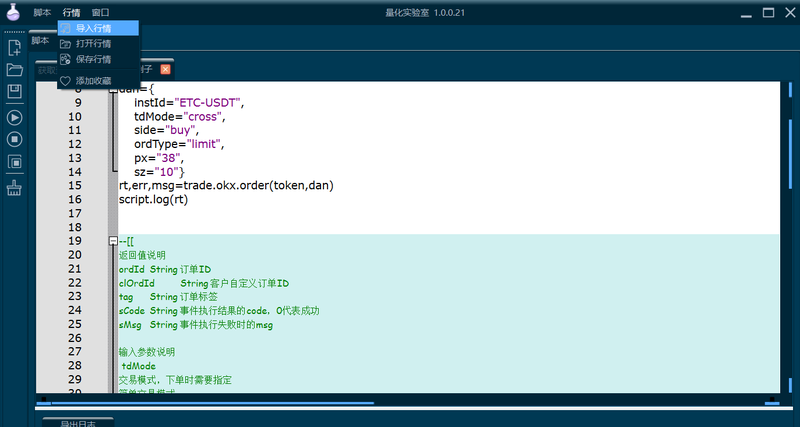Place cursor on tdMode="cross" line
The height and width of the screenshot is (427, 800).
(x=180, y=117)
